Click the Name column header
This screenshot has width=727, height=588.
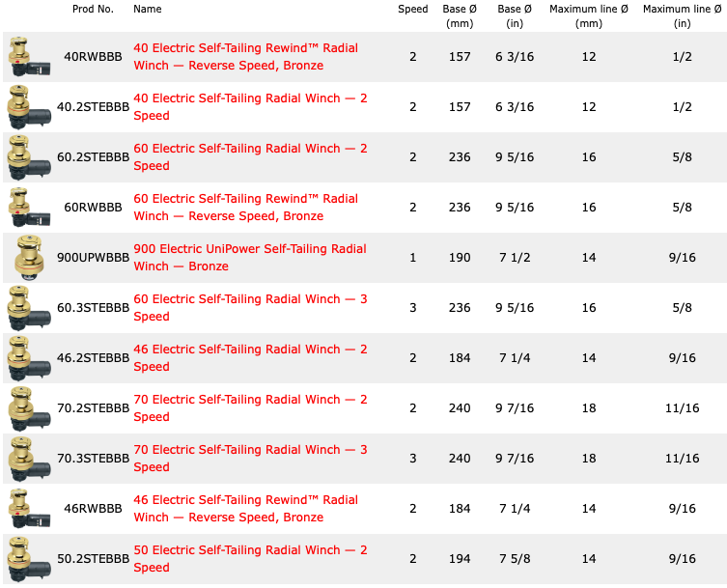point(148,9)
